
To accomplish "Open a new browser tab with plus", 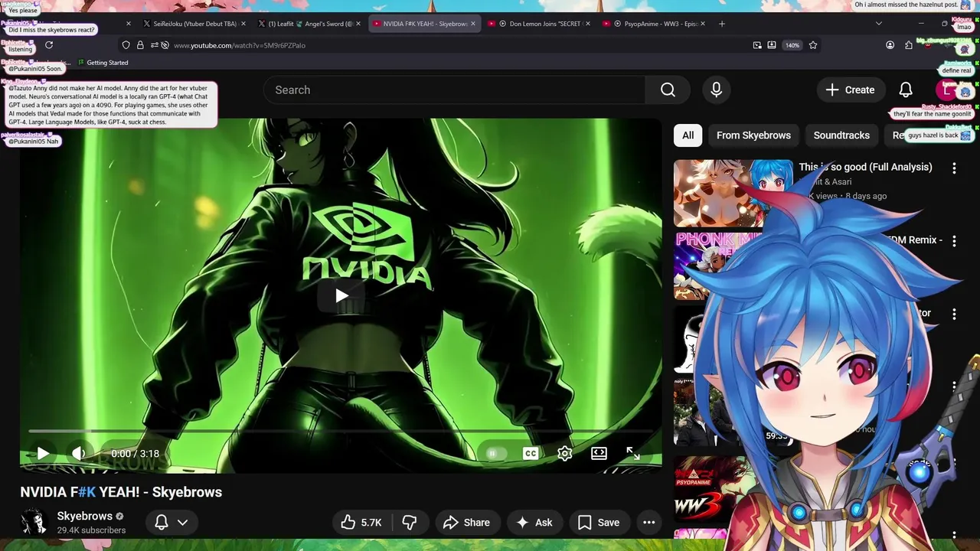I will click(721, 24).
